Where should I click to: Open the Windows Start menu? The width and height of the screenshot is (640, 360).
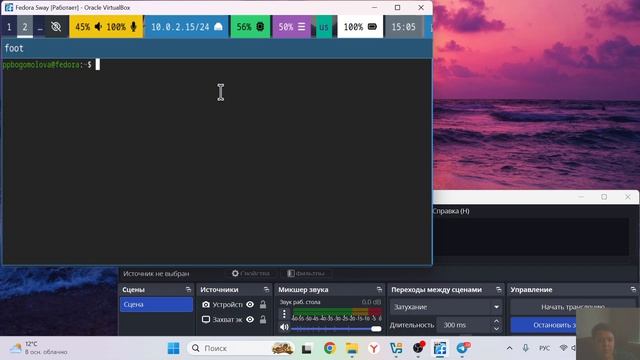coord(173,348)
